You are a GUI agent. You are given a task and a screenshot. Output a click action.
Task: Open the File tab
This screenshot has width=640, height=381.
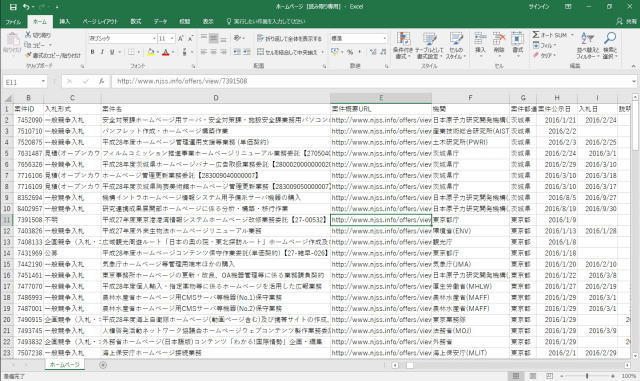coord(13,21)
